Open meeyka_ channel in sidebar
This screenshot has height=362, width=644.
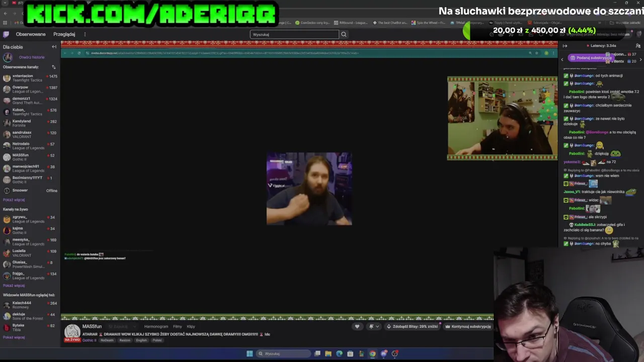click(30, 242)
